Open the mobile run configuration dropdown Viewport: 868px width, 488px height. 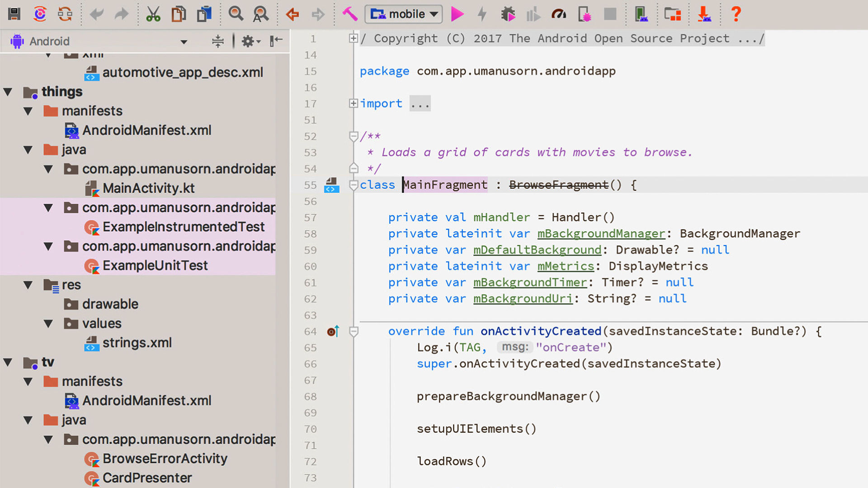404,14
